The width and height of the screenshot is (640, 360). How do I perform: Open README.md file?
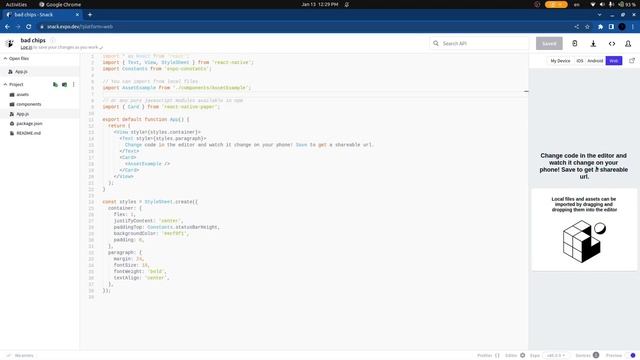coord(40,133)
